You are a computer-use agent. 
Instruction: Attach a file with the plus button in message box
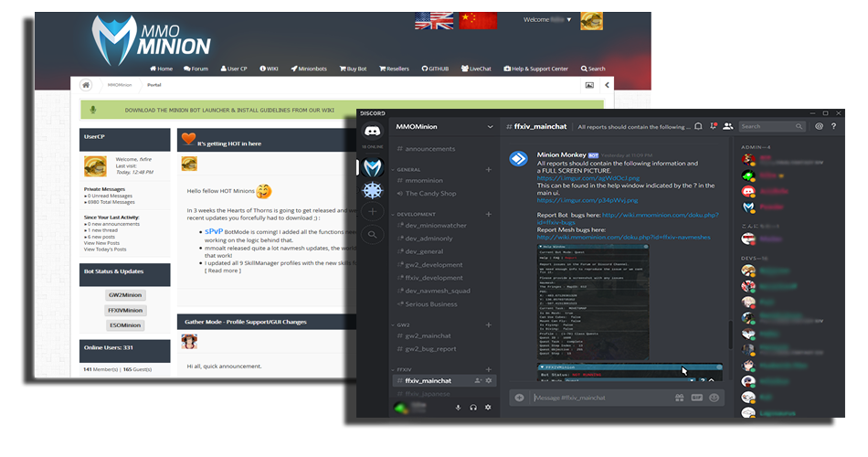click(519, 398)
